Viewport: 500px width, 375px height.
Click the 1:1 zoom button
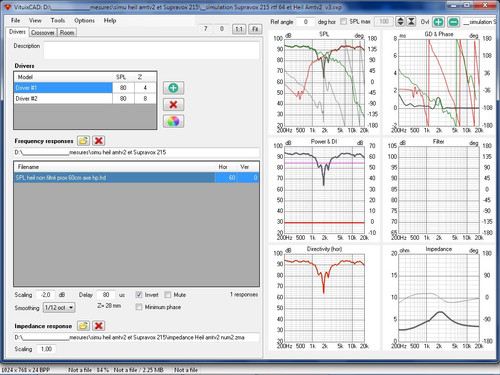click(239, 29)
